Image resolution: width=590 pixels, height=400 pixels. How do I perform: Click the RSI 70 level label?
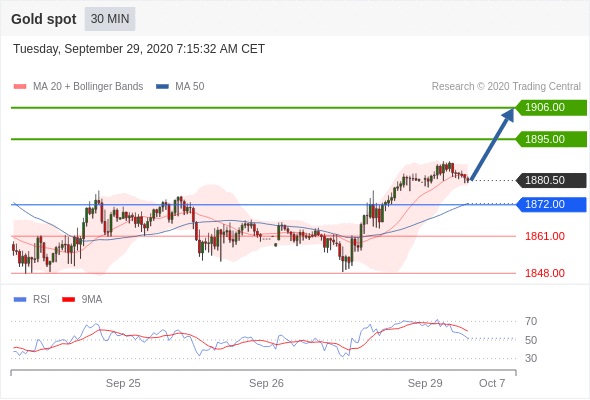click(531, 321)
